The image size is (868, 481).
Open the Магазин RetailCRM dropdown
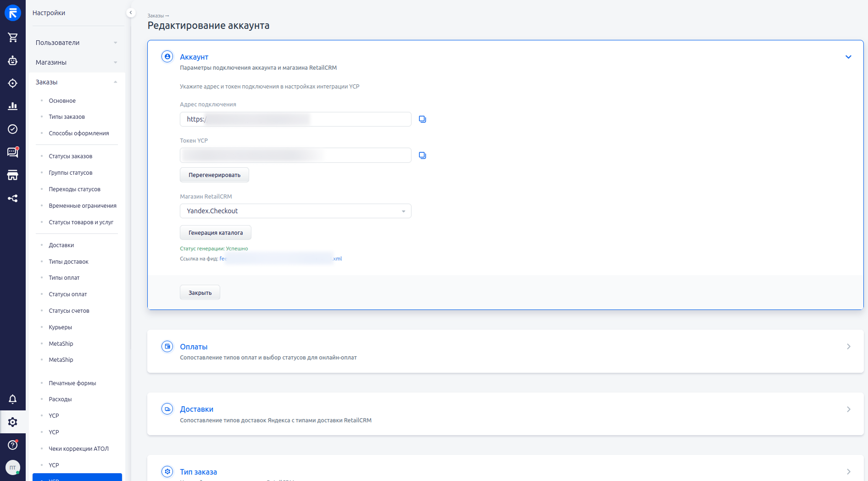coord(295,211)
